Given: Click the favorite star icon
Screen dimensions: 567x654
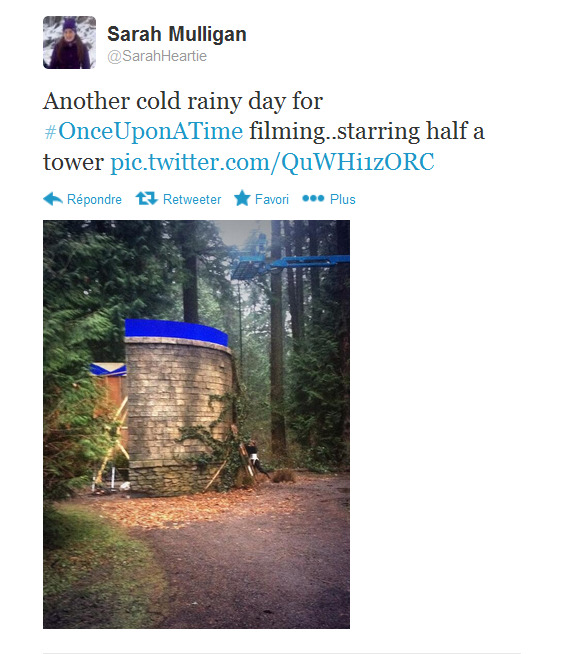Looking at the screenshot, I should pyautogui.click(x=242, y=199).
